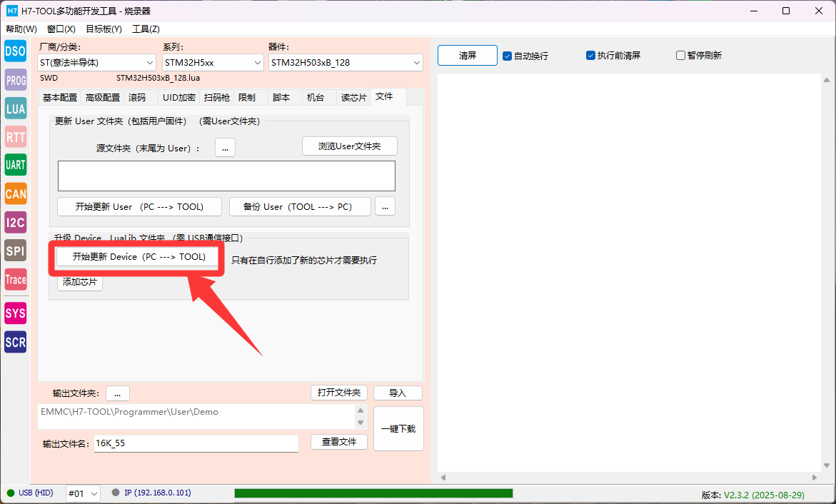Open the 工具(Z) menu

click(146, 29)
